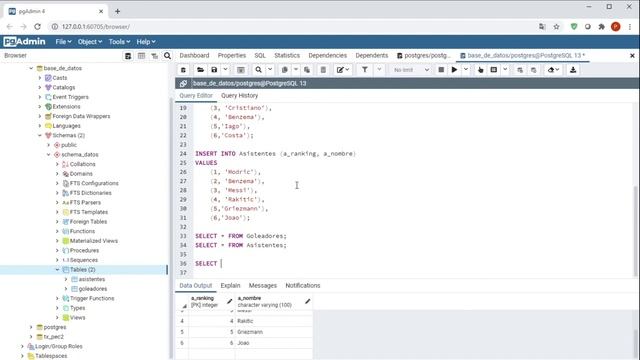Open the No limit rows dropdown

point(411,70)
